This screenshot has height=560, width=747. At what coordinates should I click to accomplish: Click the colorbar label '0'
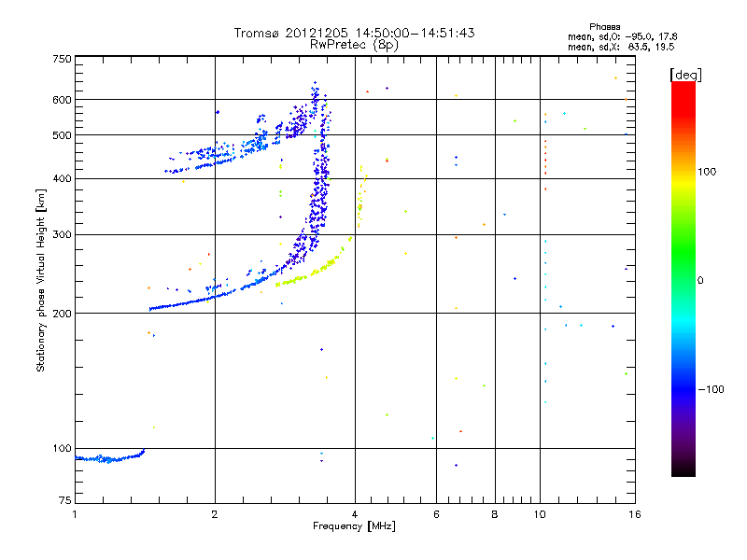point(700,281)
